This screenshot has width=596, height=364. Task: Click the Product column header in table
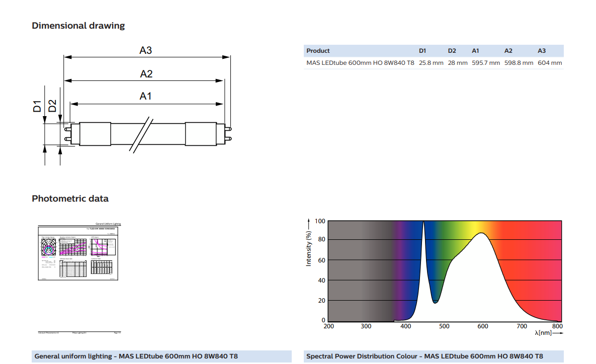(x=318, y=51)
